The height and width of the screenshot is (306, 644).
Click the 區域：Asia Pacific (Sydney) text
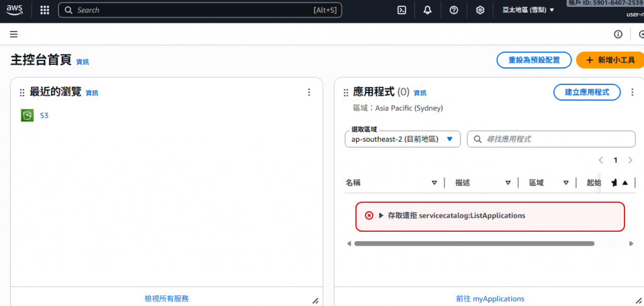click(x=398, y=108)
